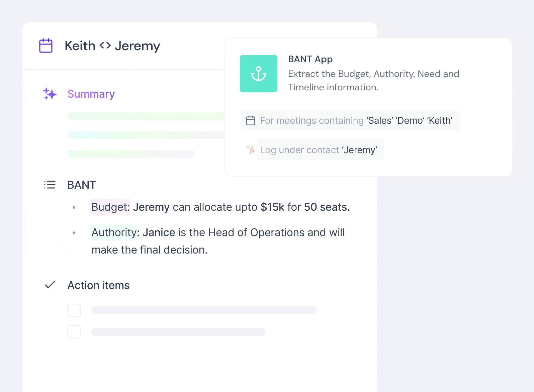Image resolution: width=534 pixels, height=392 pixels.
Task: Click the BANT App title text
Action: (310, 59)
